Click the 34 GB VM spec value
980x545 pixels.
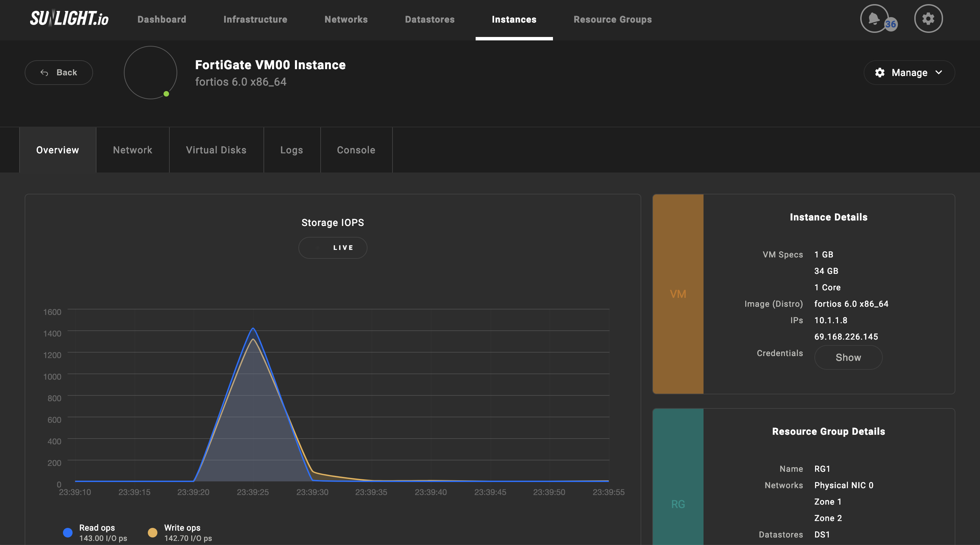[826, 270]
